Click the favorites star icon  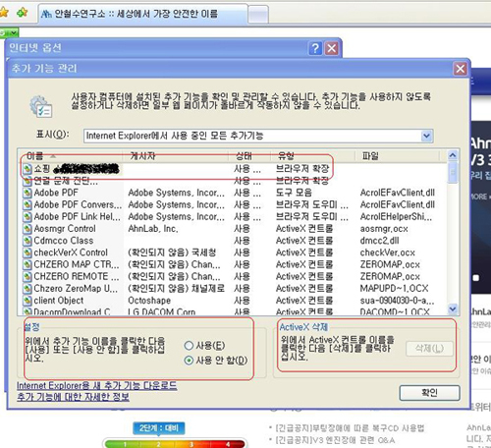(x=3, y=13)
